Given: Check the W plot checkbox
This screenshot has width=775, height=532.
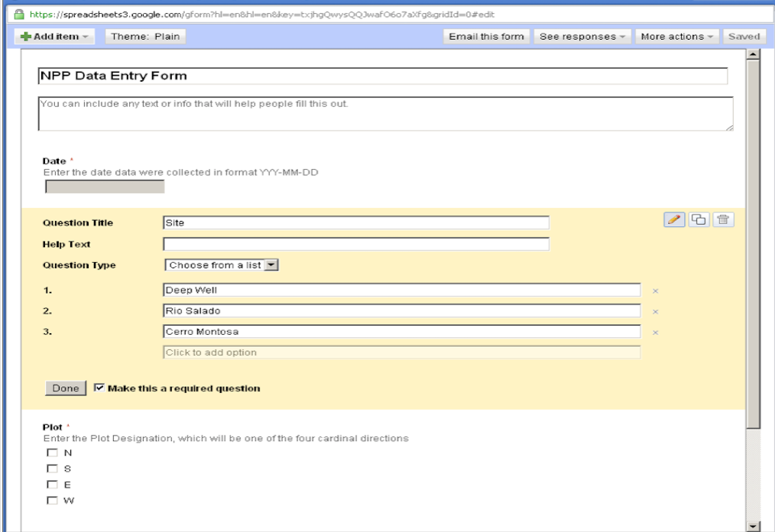Looking at the screenshot, I should pos(53,501).
